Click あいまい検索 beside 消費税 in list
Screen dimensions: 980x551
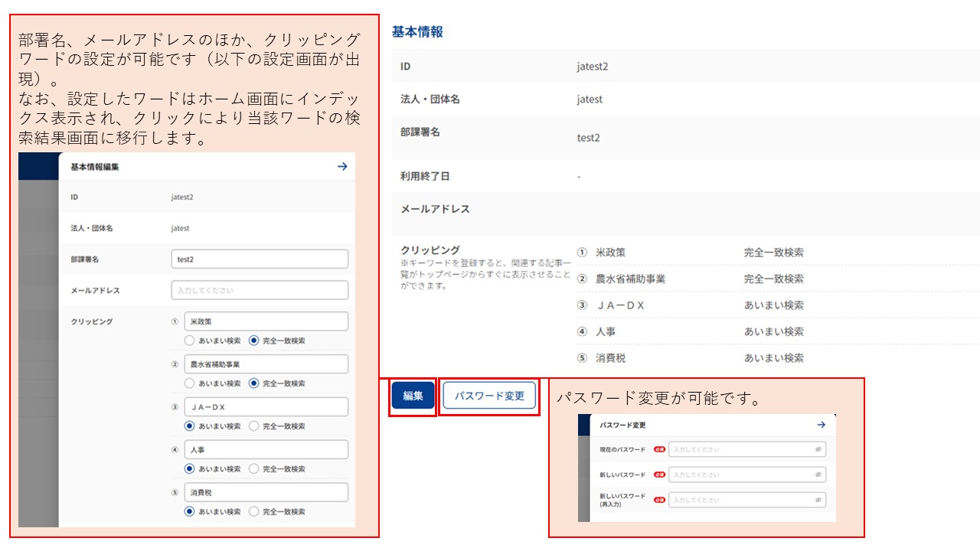[x=773, y=358]
